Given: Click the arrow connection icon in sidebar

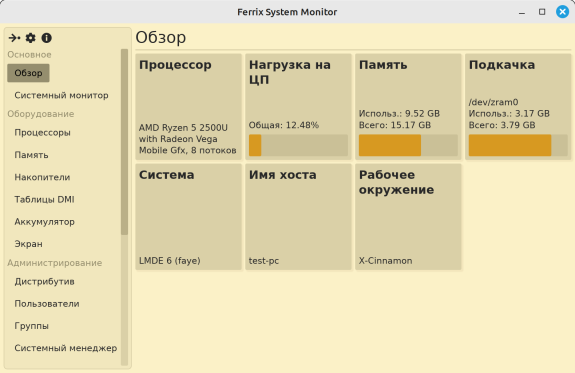Looking at the screenshot, I should [x=14, y=38].
